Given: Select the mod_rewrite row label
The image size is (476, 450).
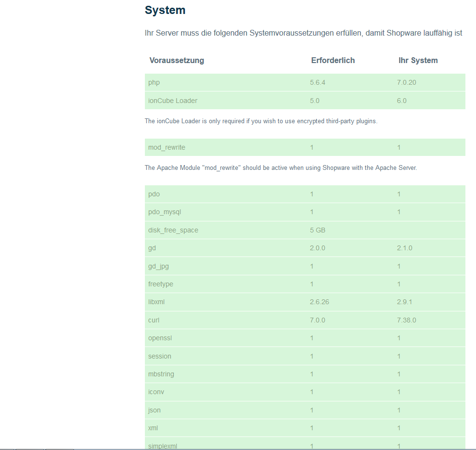Looking at the screenshot, I should click(x=167, y=147).
